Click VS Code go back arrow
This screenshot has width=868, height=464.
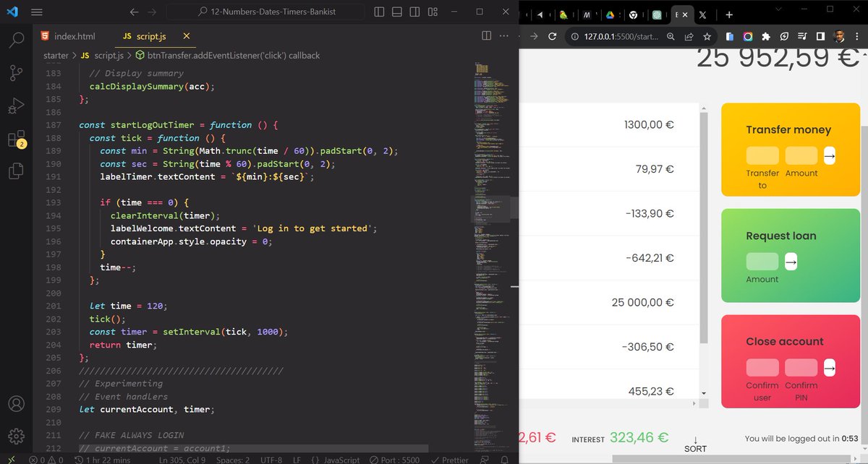134,12
